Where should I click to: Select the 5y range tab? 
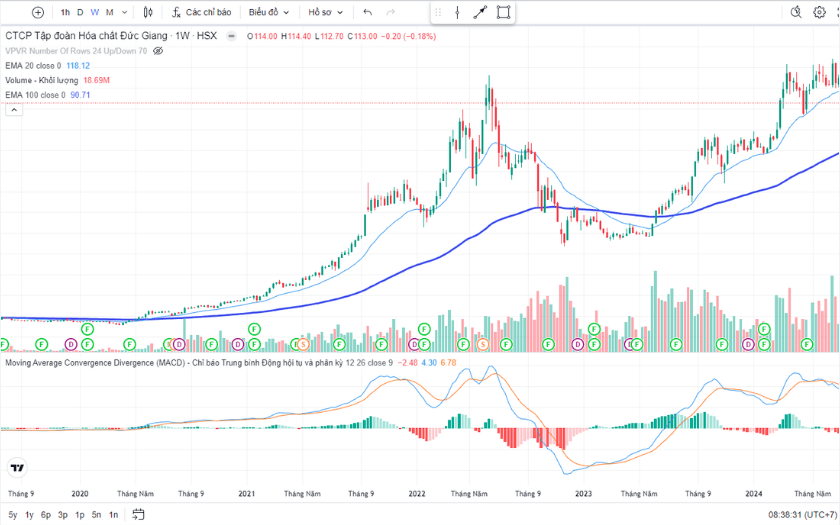click(13, 514)
